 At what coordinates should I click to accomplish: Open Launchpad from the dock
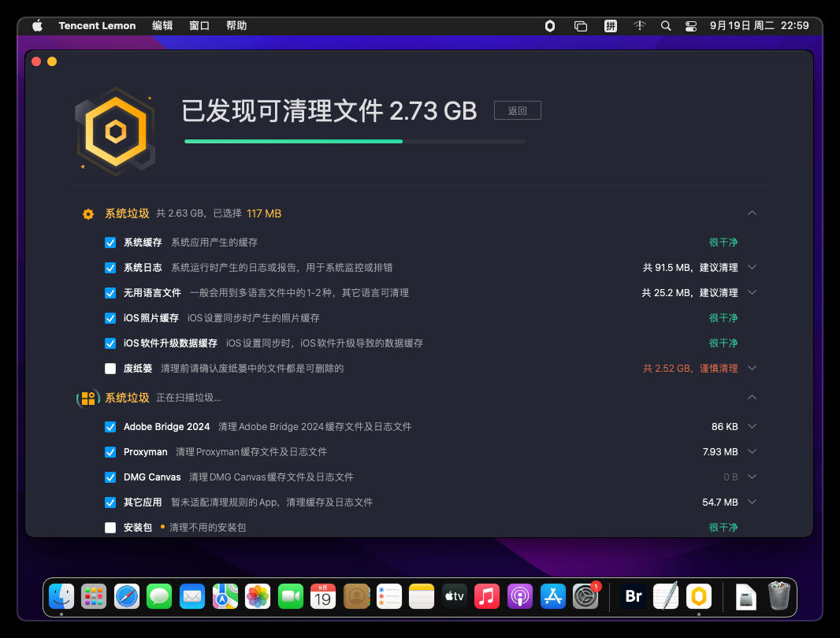(94, 596)
